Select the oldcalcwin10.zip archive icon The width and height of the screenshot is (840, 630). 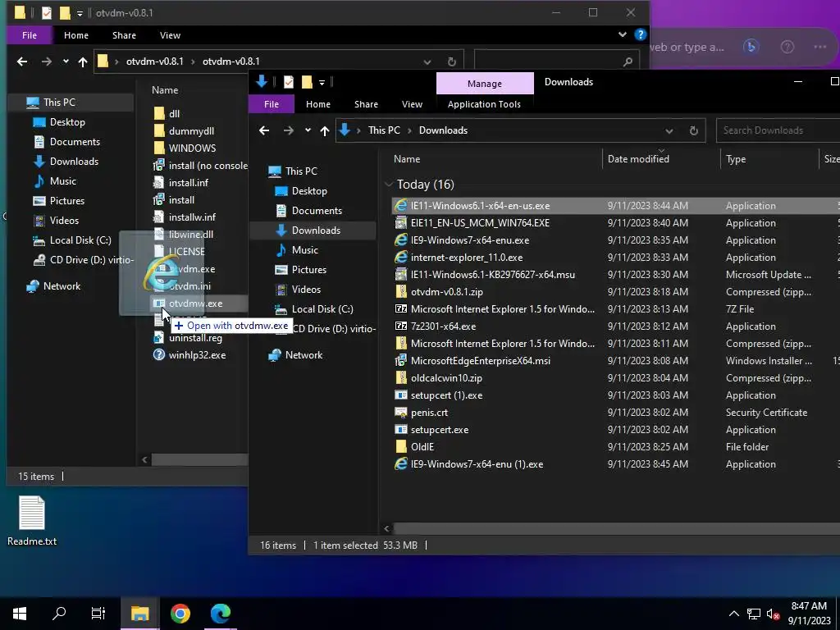(x=400, y=377)
